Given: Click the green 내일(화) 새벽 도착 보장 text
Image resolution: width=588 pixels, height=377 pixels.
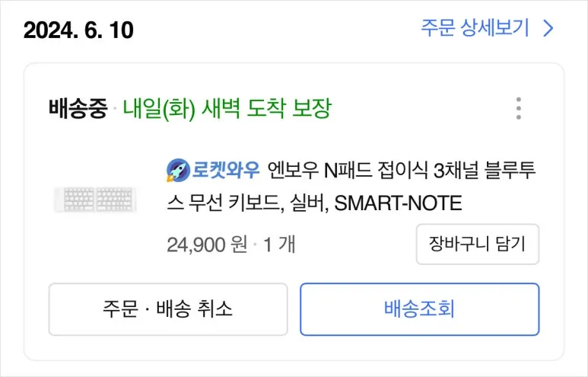Looking at the screenshot, I should pos(227,108).
